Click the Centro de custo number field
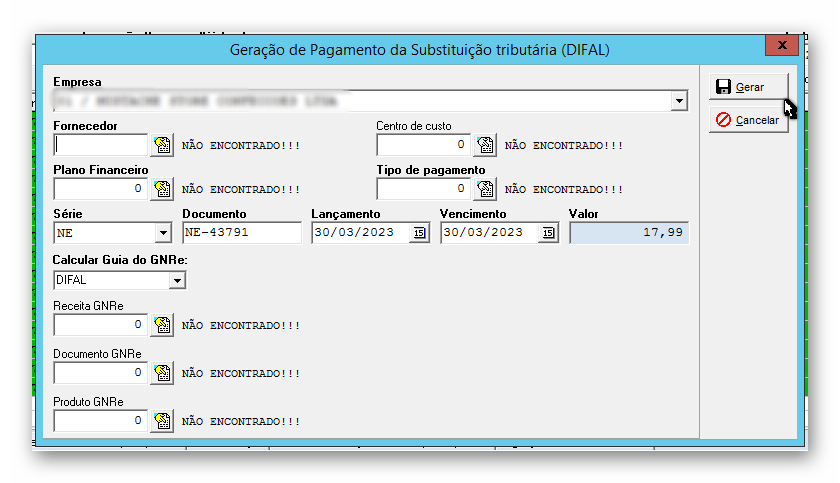 (423, 146)
